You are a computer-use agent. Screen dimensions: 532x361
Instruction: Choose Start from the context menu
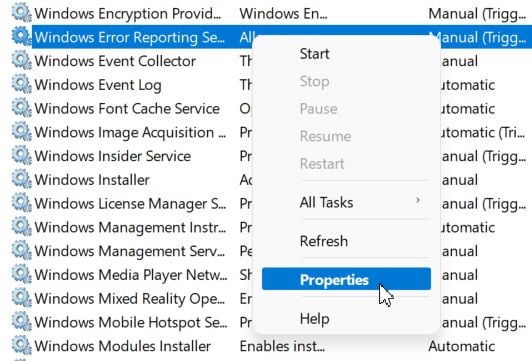pos(315,54)
